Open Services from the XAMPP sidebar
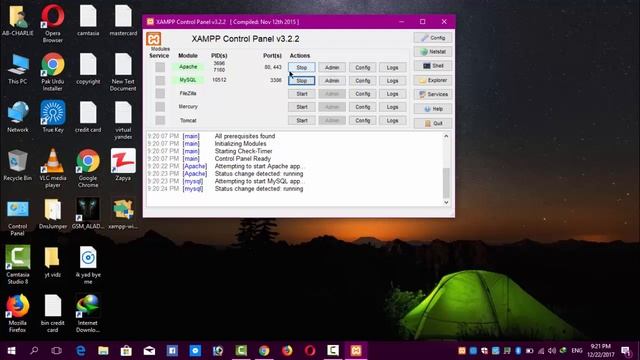 [433, 94]
